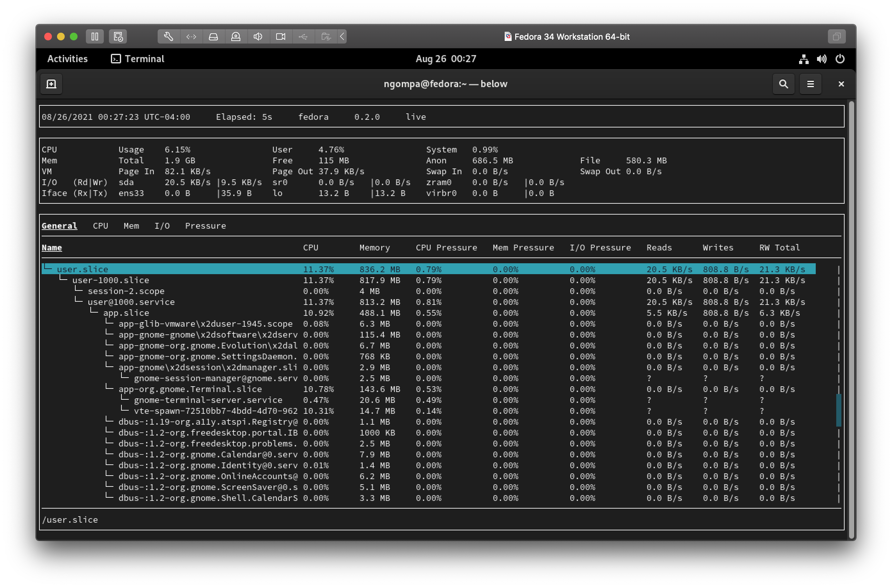Select dbus-:1.2-org.gnome.ScreenSaver@0.s row
The height and width of the screenshot is (588, 892).
[428, 487]
